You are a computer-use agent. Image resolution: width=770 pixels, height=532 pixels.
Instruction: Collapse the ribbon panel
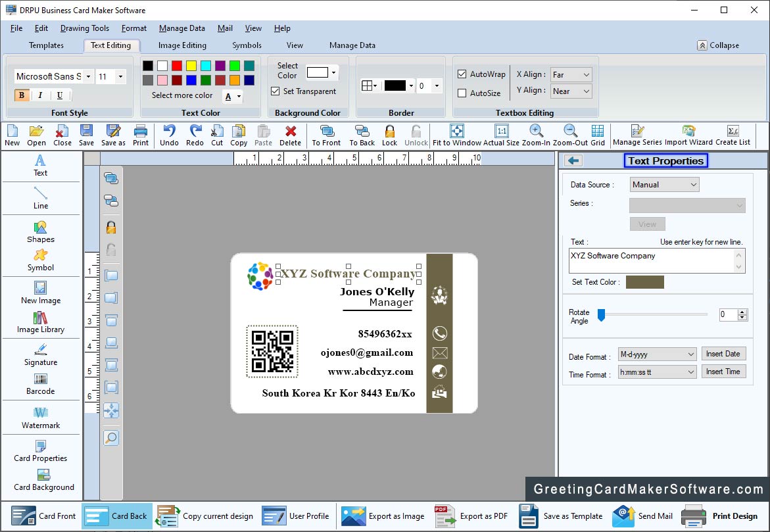pos(718,45)
